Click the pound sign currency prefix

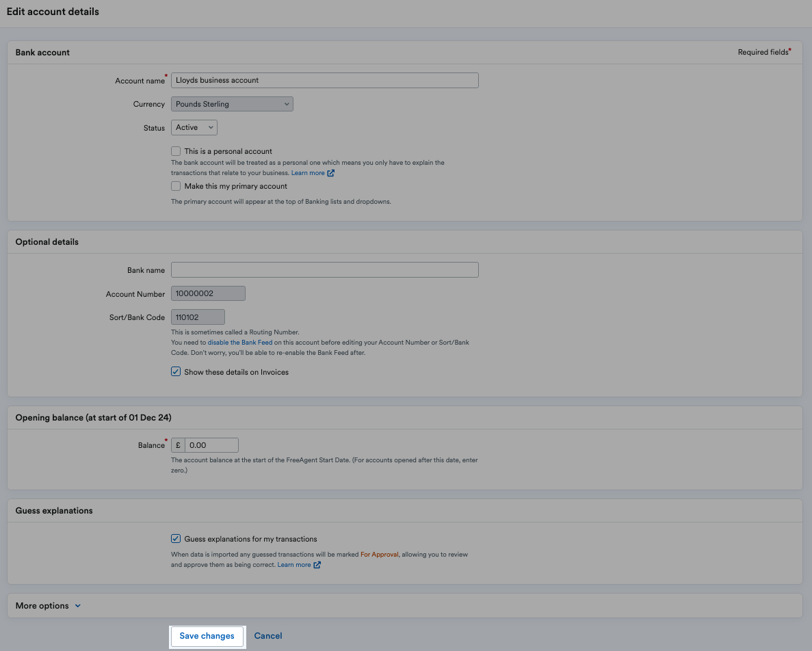click(178, 445)
